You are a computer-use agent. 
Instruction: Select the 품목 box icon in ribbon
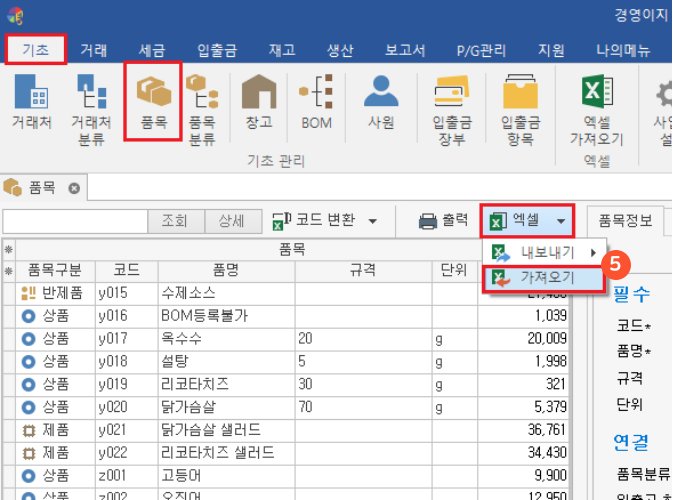pos(153,105)
